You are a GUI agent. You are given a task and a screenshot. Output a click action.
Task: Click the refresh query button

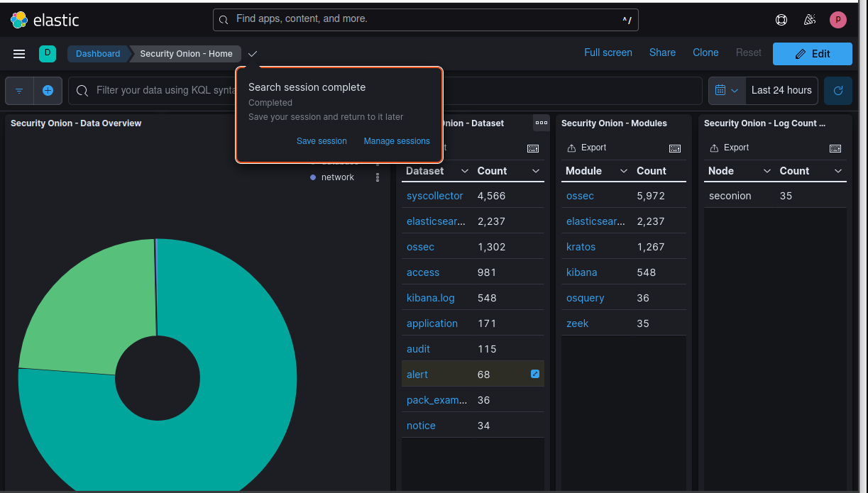pyautogui.click(x=838, y=91)
